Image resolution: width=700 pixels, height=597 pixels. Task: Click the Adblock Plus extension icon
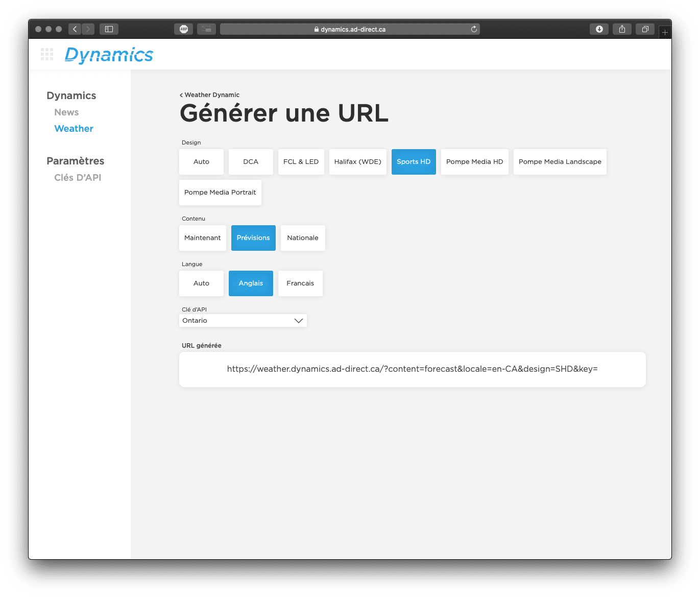pos(184,29)
